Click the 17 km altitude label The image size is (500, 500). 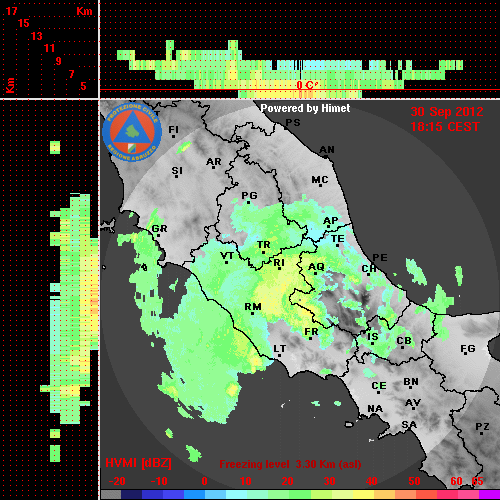(11, 11)
